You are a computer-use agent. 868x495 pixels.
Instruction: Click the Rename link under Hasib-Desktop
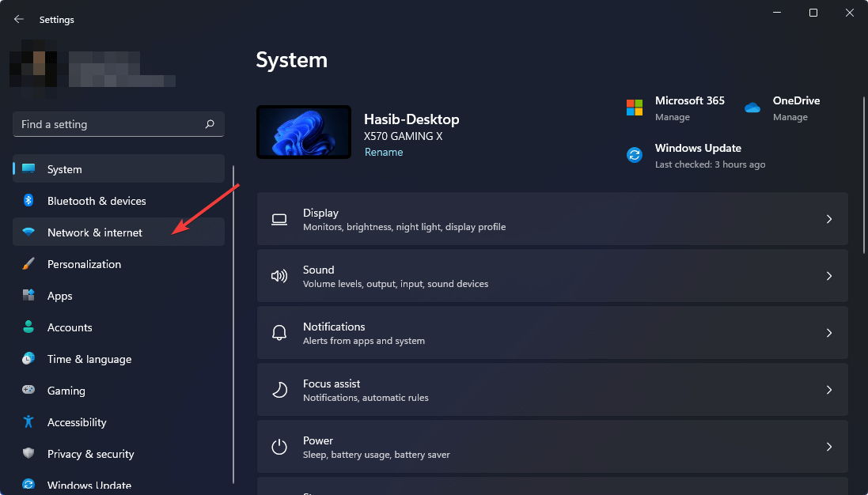[384, 152]
